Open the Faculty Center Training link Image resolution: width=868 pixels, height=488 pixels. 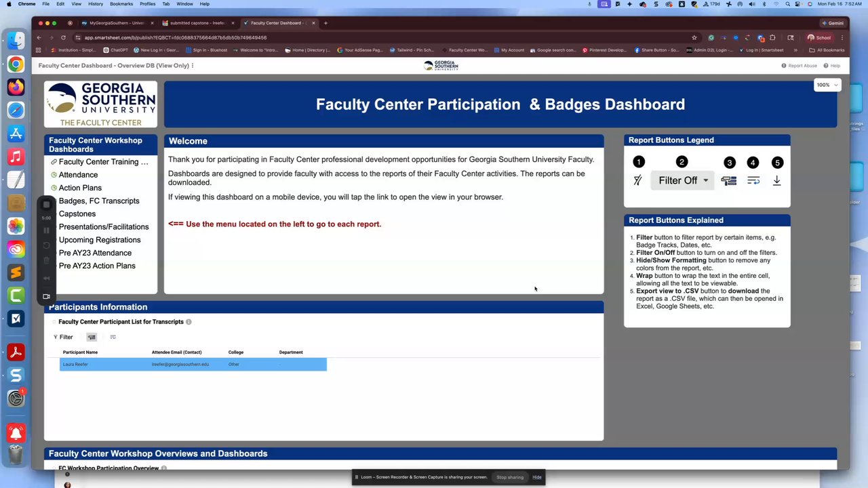(103, 162)
